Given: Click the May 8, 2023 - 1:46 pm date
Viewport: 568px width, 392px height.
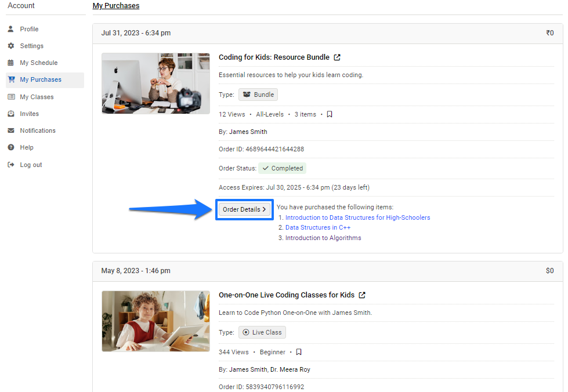Looking at the screenshot, I should click(136, 271).
